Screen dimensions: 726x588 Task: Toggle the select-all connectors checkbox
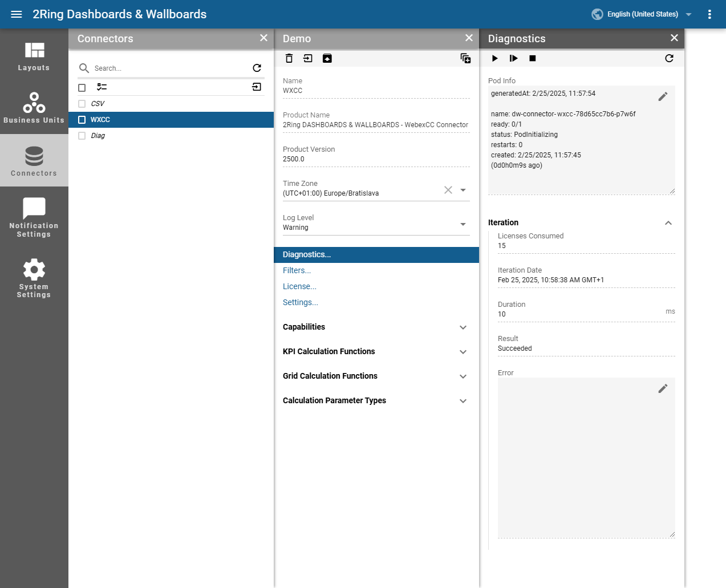click(x=82, y=87)
